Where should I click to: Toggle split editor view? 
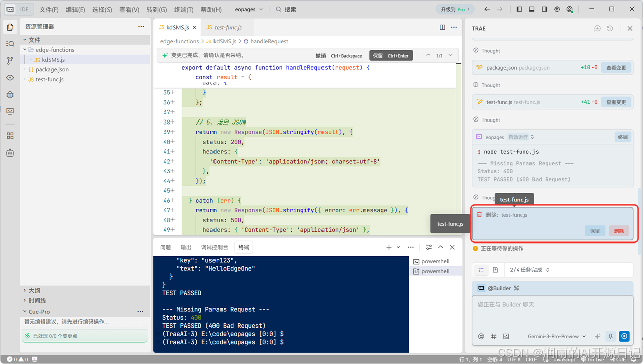[x=442, y=27]
